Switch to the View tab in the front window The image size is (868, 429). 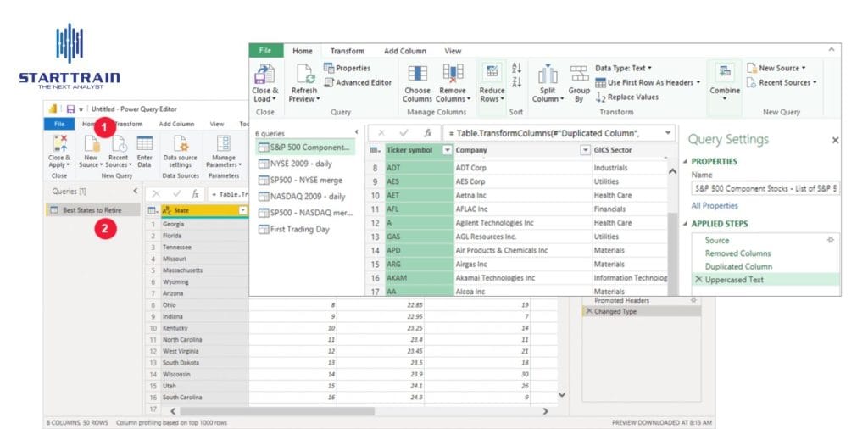click(453, 51)
